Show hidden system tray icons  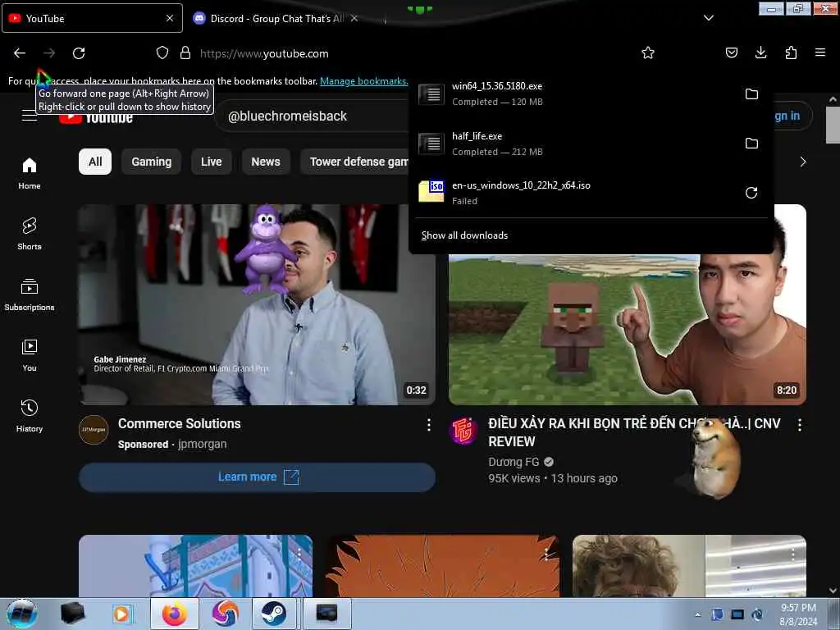click(697, 614)
